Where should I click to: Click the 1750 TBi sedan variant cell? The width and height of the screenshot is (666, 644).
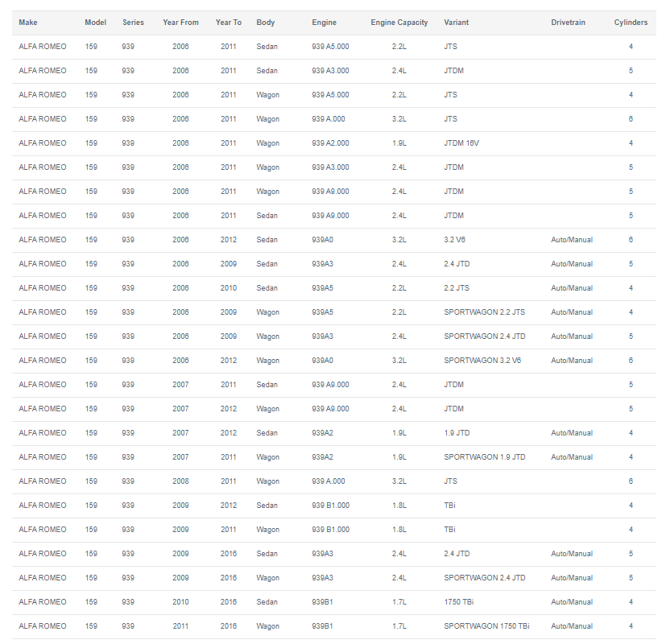point(459,602)
